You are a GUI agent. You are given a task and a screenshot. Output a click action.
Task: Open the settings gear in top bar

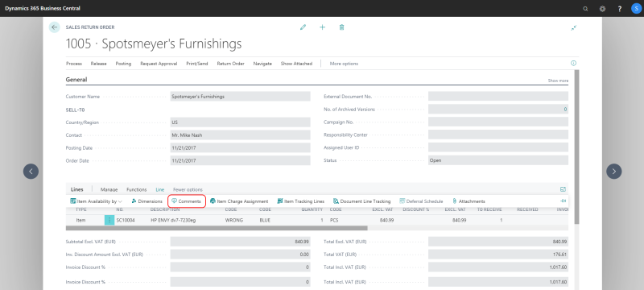point(602,9)
